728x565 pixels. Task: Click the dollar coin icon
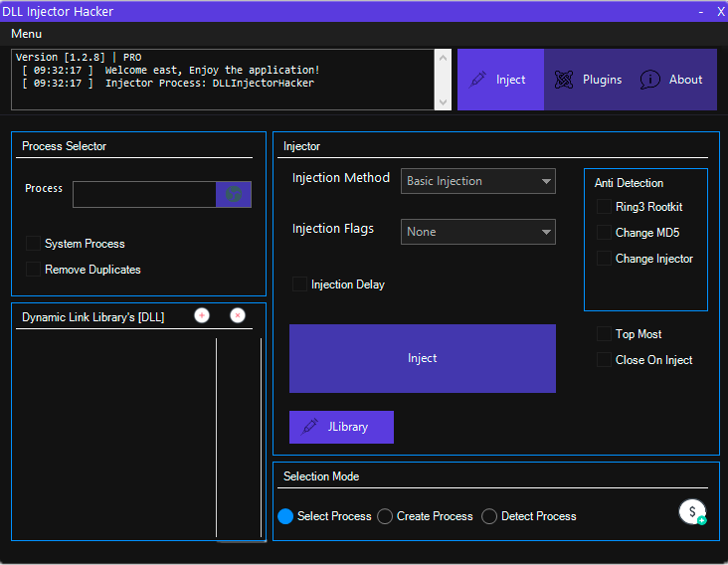pyautogui.click(x=692, y=512)
